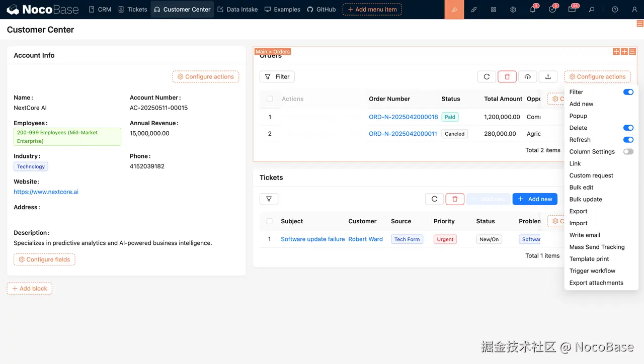
Task: Turn off the Delete switch in actions menu
Action: tap(628, 128)
